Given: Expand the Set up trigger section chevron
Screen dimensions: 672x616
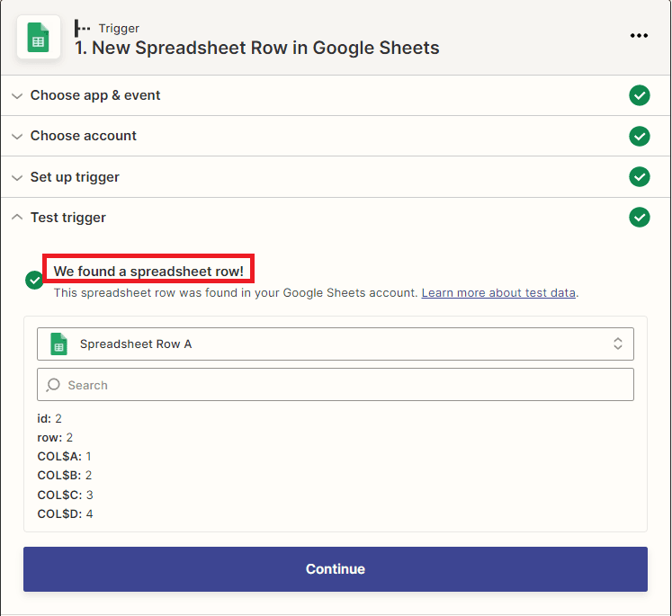Looking at the screenshot, I should [17, 177].
